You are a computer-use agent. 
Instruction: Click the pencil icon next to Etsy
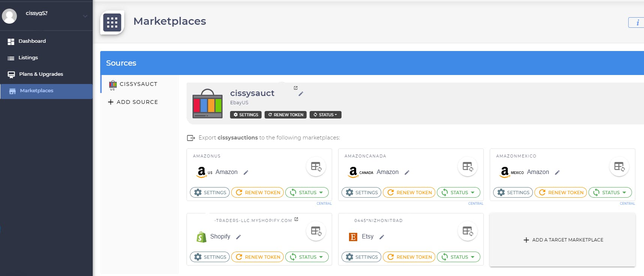[382, 237]
